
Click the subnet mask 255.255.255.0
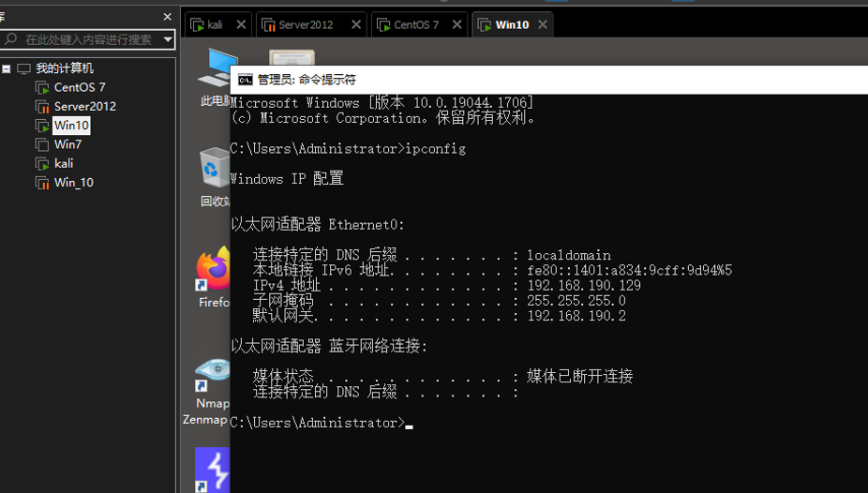point(576,301)
